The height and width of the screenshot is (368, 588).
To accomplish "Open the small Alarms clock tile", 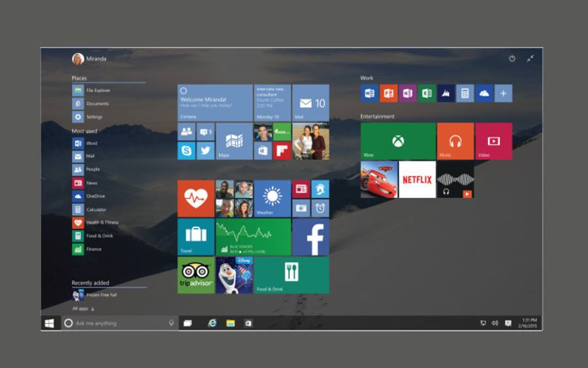I will (320, 209).
